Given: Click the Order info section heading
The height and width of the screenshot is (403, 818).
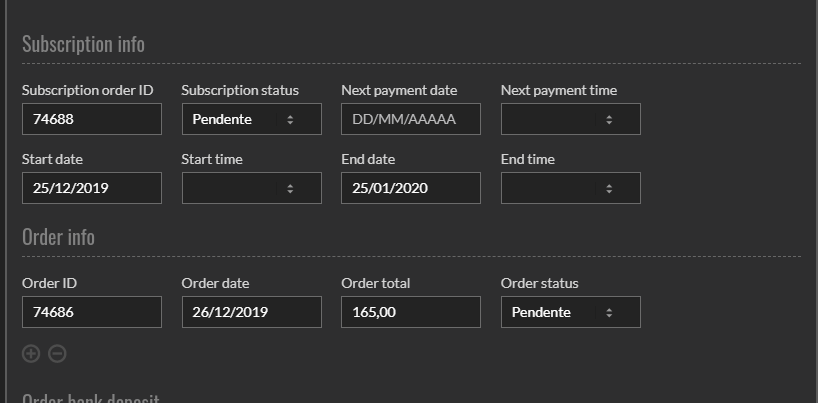Looking at the screenshot, I should (x=58, y=237).
